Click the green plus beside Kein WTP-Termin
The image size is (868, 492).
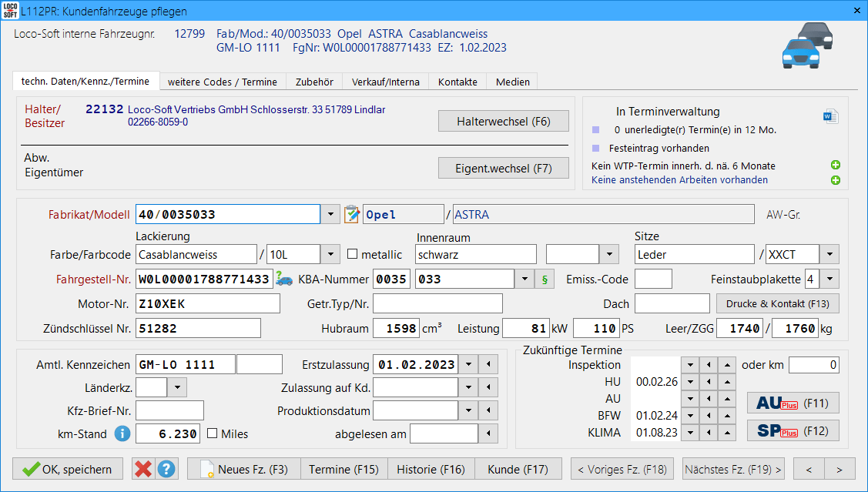coord(835,166)
